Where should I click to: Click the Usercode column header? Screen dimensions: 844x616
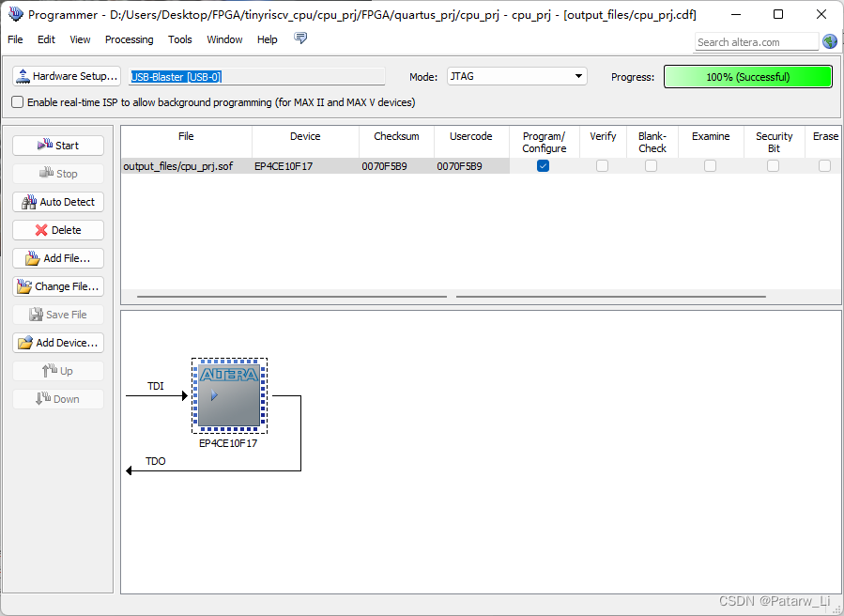471,142
